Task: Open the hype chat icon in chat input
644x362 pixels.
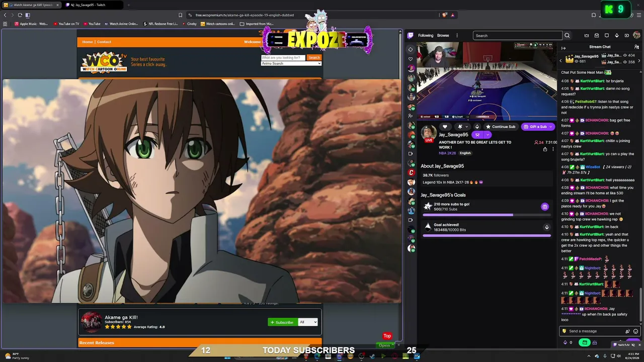Action: pyautogui.click(x=627, y=331)
